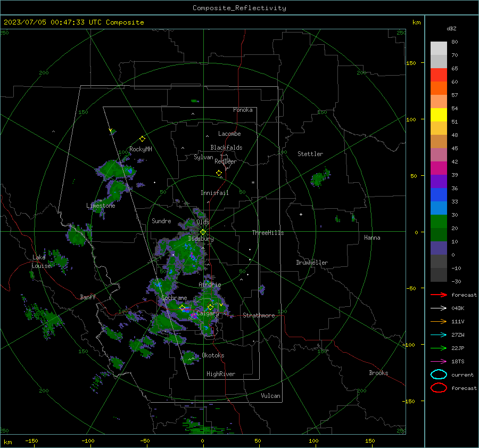Image resolution: width=479 pixels, height=448 pixels.
Task: Click the Composite_Reflectivity title
Action: pyautogui.click(x=240, y=8)
